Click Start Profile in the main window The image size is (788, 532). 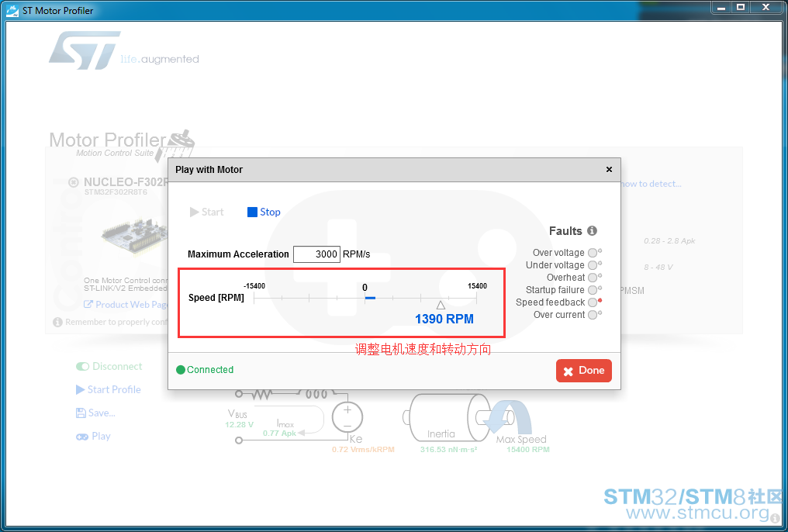tap(108, 390)
